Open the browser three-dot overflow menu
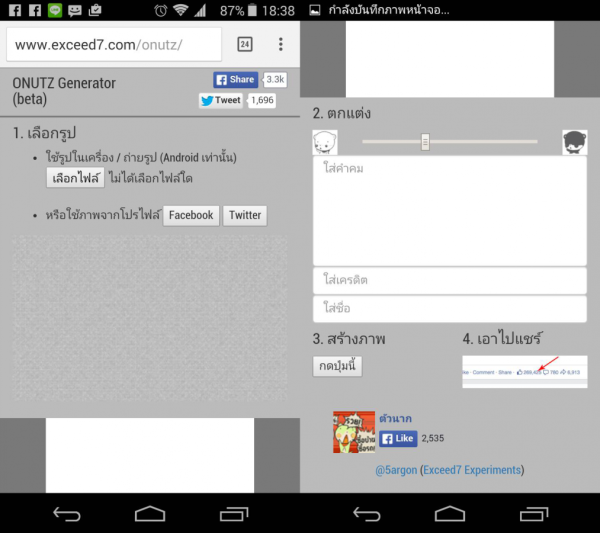 click(281, 44)
